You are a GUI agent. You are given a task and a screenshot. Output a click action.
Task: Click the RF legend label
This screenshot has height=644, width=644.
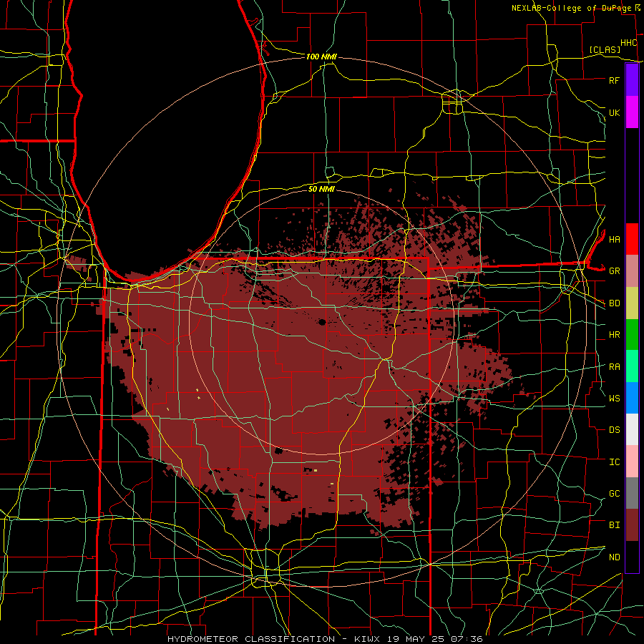tap(615, 80)
